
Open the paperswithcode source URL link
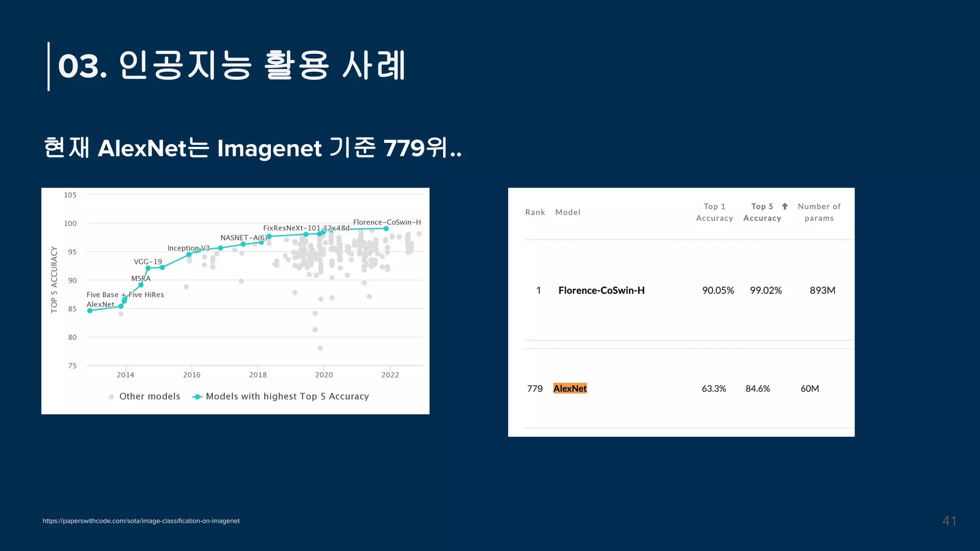[x=141, y=521]
